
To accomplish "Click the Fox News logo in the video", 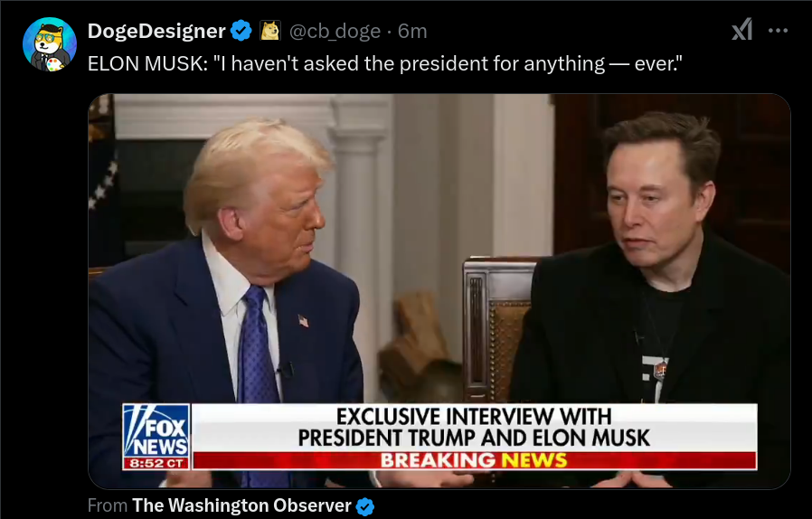I will (156, 437).
